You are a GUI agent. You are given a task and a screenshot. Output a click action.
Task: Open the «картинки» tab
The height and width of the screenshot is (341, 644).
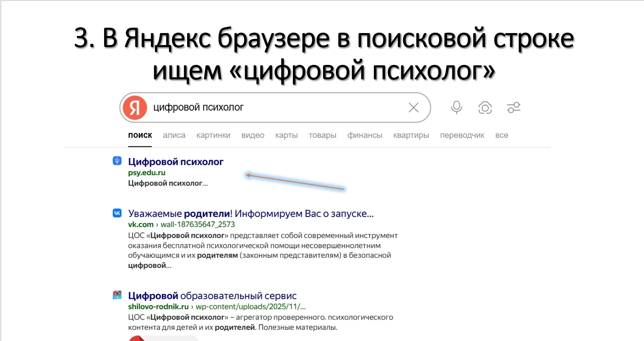click(213, 135)
